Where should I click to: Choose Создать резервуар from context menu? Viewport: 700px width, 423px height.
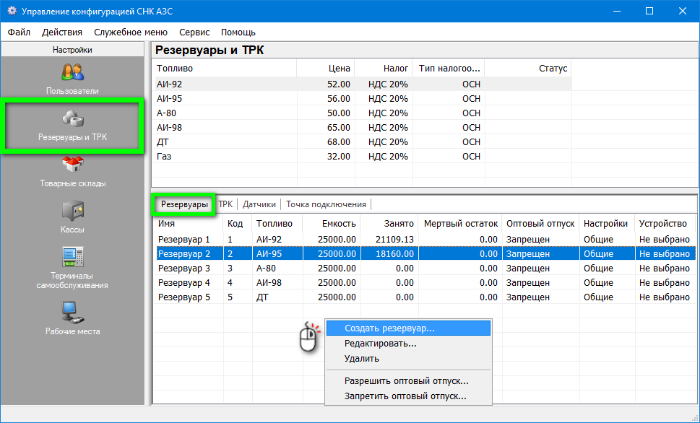coord(389,328)
